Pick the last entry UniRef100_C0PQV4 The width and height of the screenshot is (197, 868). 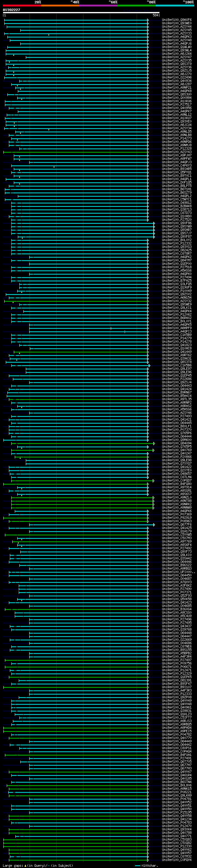pyautogui.click(x=177, y=860)
